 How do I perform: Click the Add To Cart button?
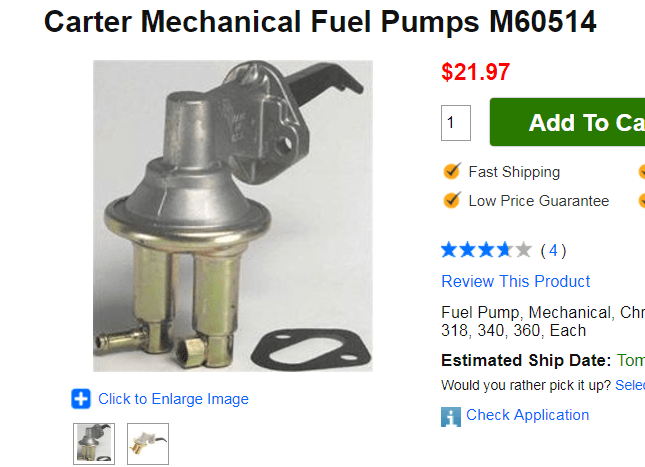click(567, 122)
